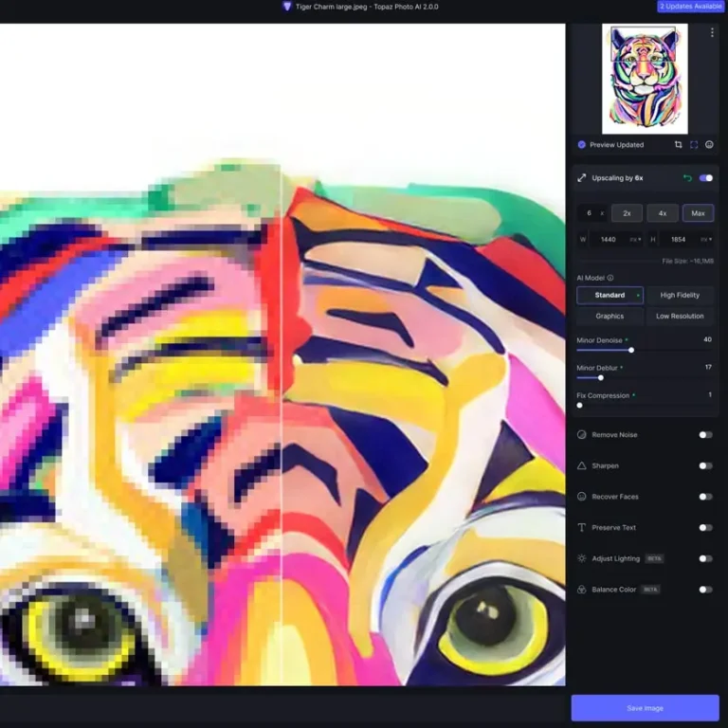Click the AI Model info icon

(x=610, y=278)
